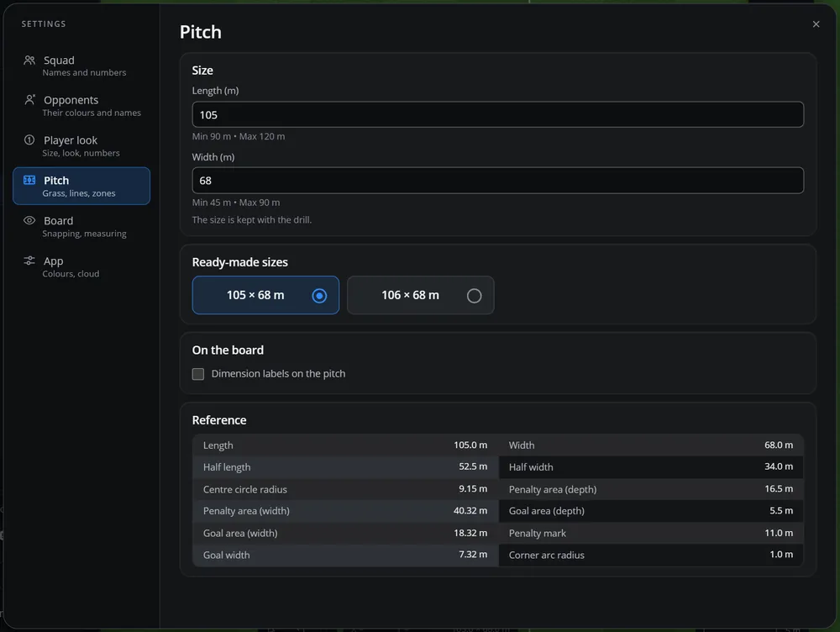Close the Settings dialog with X
This screenshot has height=632, width=840.
pyautogui.click(x=816, y=24)
